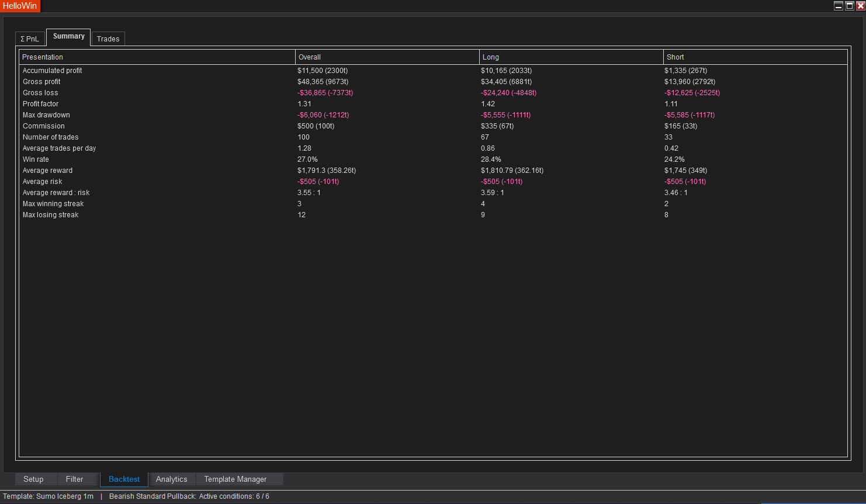Screen dimensions: 866x504
Task: Click long profit factor 1.42
Action: [488, 104]
